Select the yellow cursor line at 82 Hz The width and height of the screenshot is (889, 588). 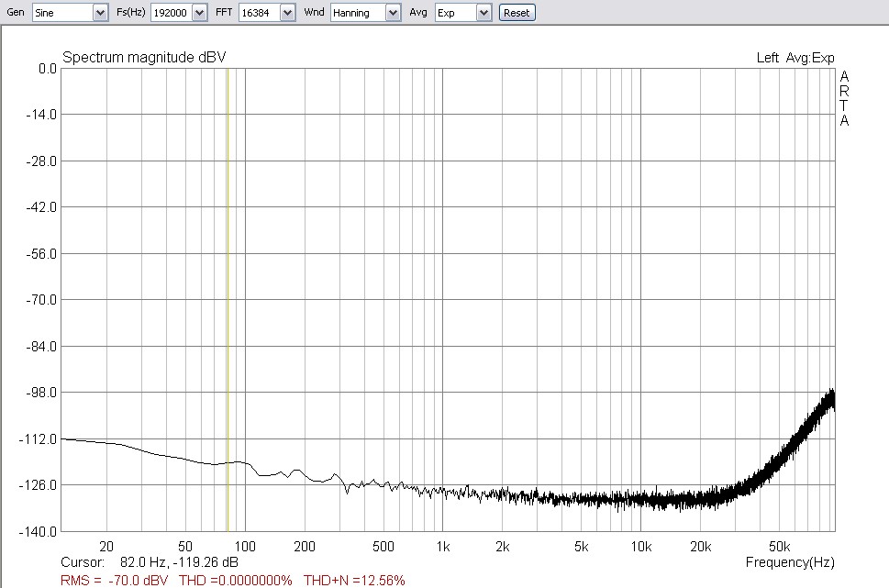click(x=228, y=299)
